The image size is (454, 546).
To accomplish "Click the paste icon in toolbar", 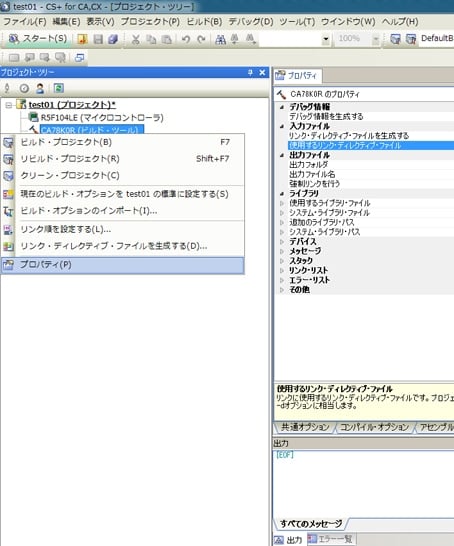I will point(167,39).
